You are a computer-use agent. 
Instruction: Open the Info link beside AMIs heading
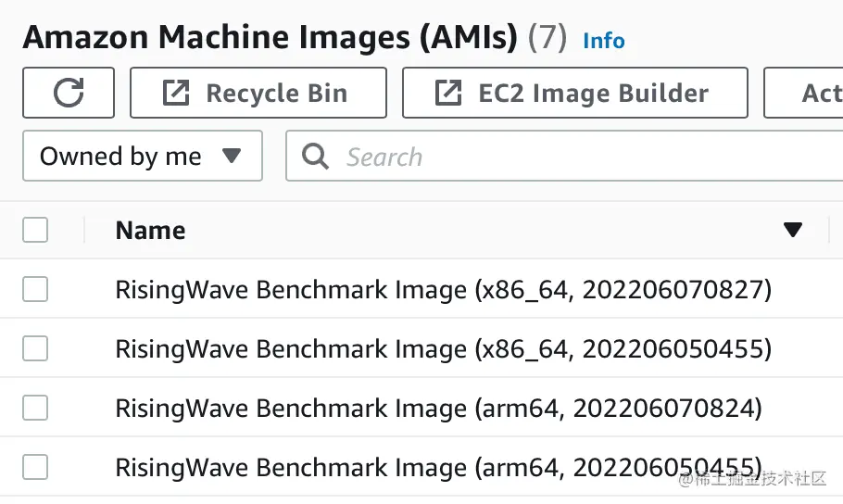point(603,41)
